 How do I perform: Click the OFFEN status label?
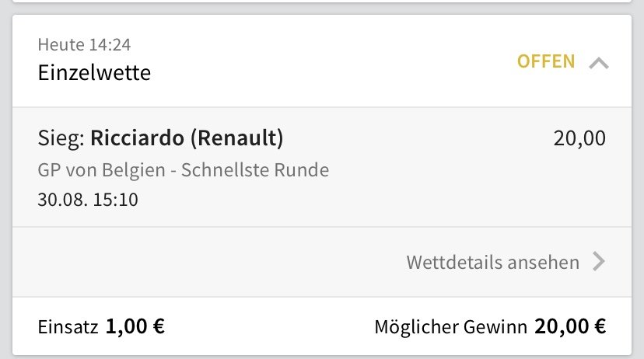pyautogui.click(x=546, y=61)
